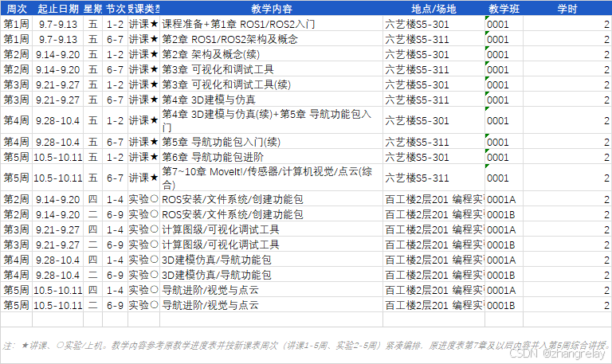The width and height of the screenshot is (612, 364).
Task: Select '六艺楼S5-301' in the 课程准备+第1章 row
Action: point(433,24)
